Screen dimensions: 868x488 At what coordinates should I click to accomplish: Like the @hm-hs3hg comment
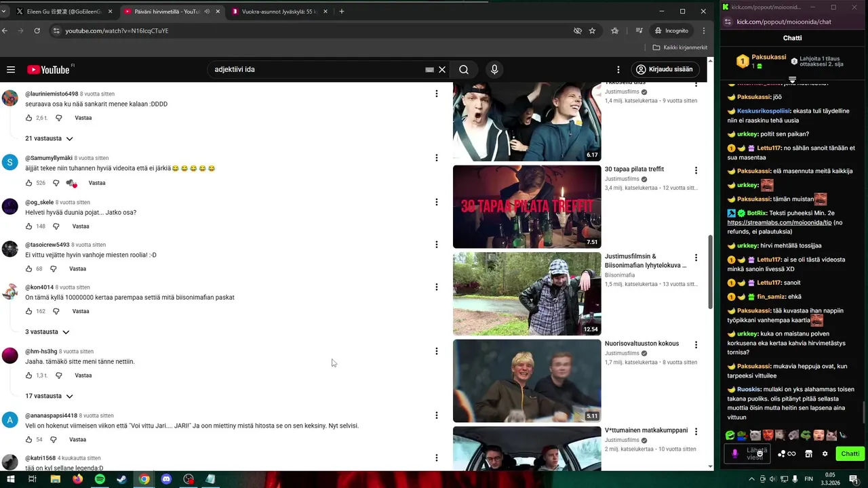[x=29, y=375]
